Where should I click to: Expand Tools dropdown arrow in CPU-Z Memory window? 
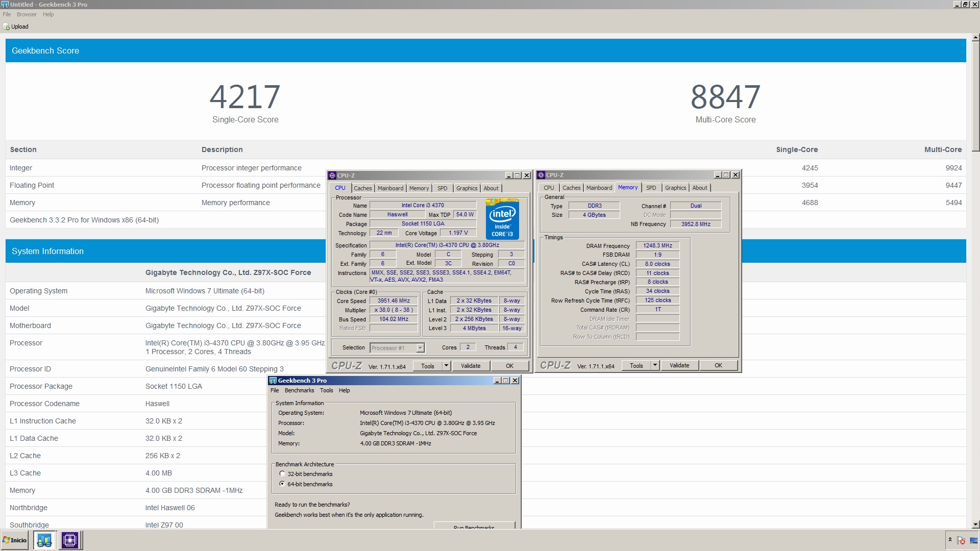coord(655,365)
